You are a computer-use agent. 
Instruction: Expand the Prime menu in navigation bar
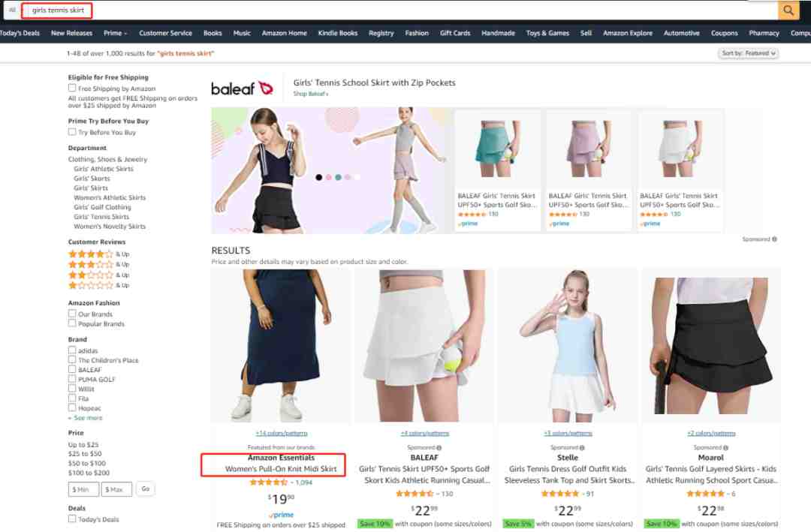click(x=115, y=33)
